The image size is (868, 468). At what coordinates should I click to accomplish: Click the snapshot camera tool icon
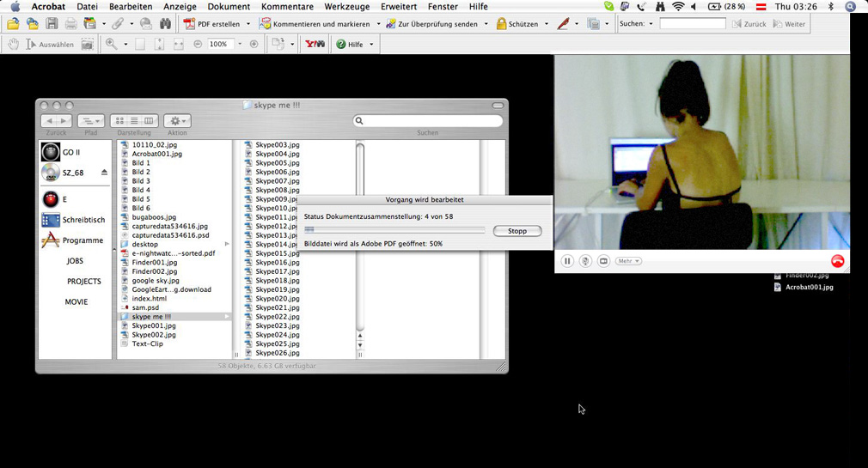pyautogui.click(x=87, y=44)
